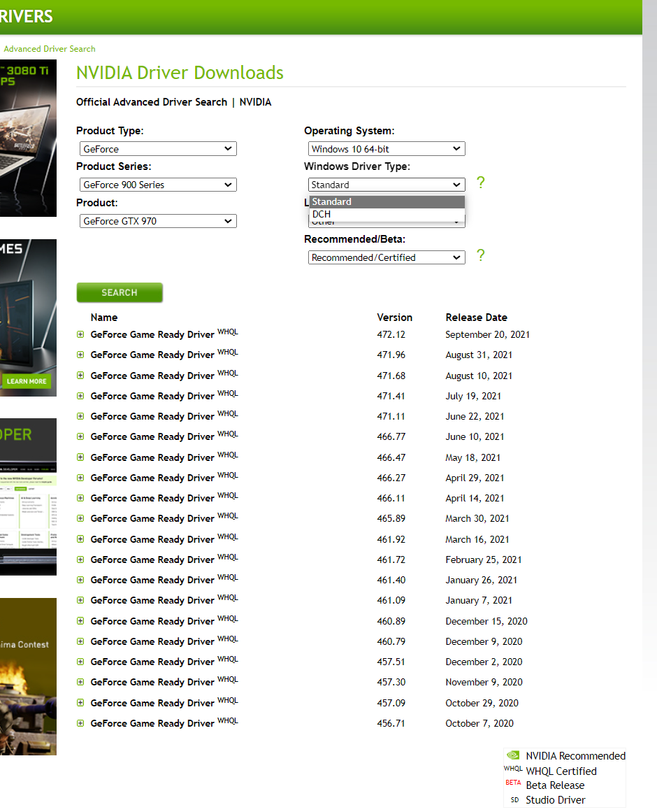Open the 3080 Ti laptop banner

(28, 138)
